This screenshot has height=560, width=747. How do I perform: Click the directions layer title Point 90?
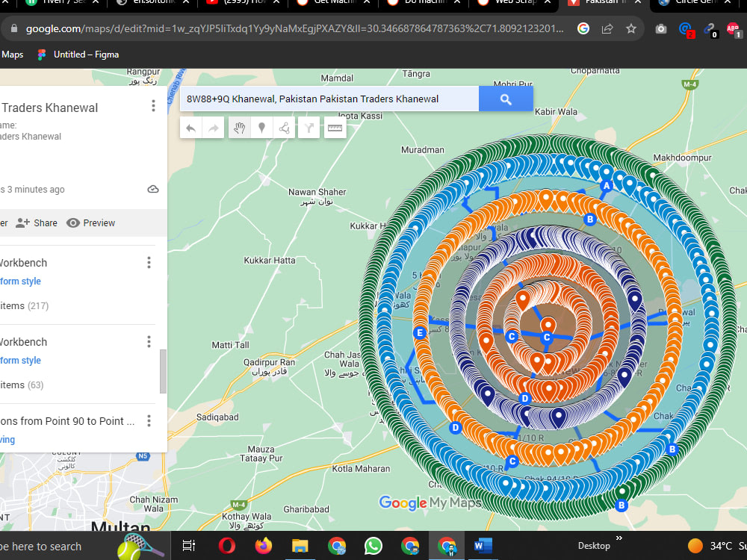(x=66, y=421)
